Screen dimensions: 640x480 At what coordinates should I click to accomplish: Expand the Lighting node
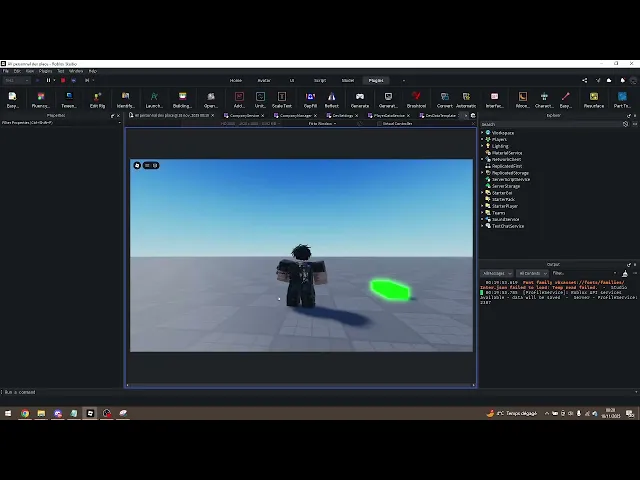click(482, 146)
